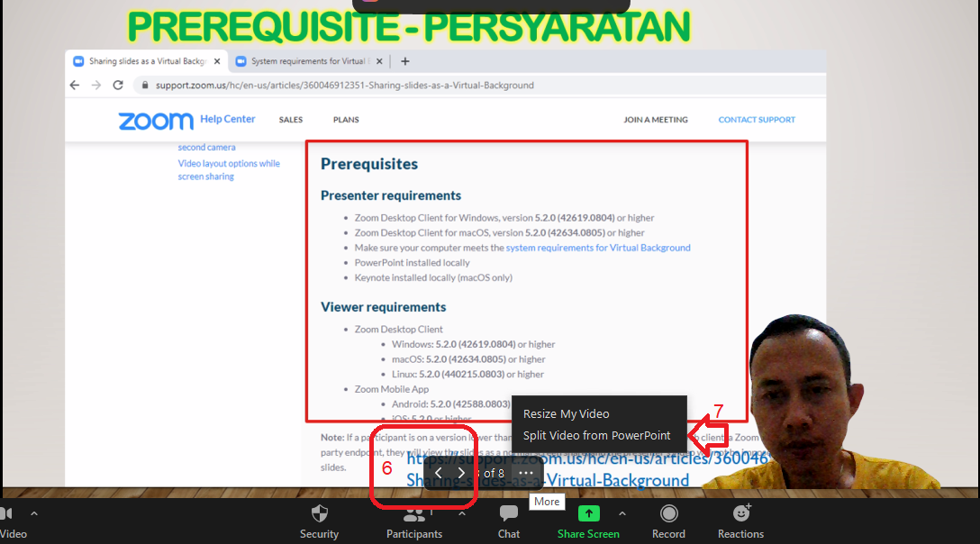The width and height of the screenshot is (980, 544).
Task: Switch to 'System requirements for Virtual' tab
Action: [307, 61]
